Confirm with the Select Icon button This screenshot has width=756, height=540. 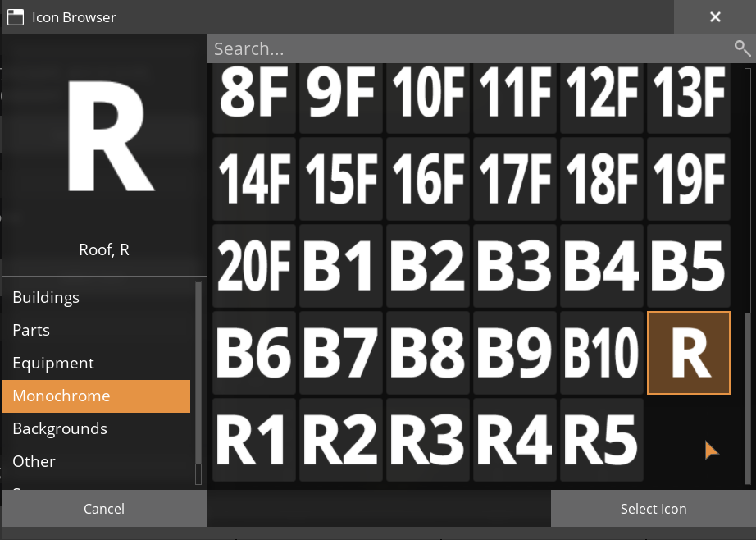(x=654, y=509)
